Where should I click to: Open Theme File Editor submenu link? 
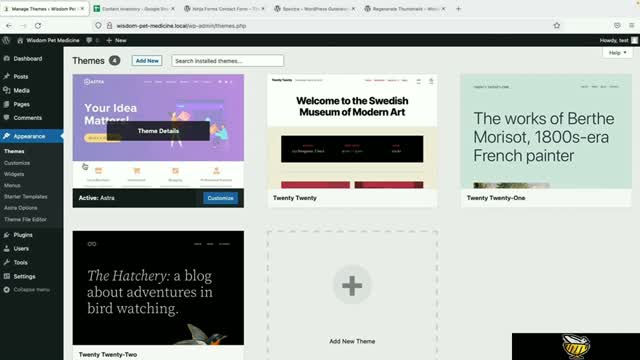tap(25, 219)
